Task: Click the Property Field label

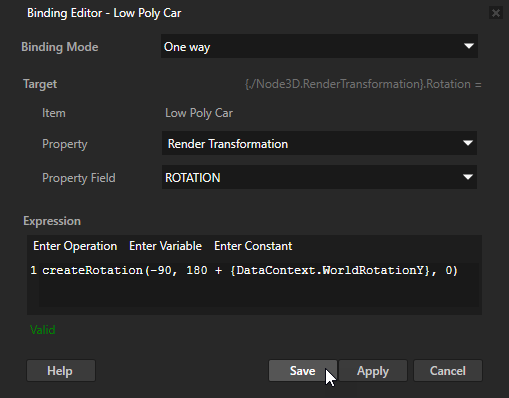Action: click(79, 178)
